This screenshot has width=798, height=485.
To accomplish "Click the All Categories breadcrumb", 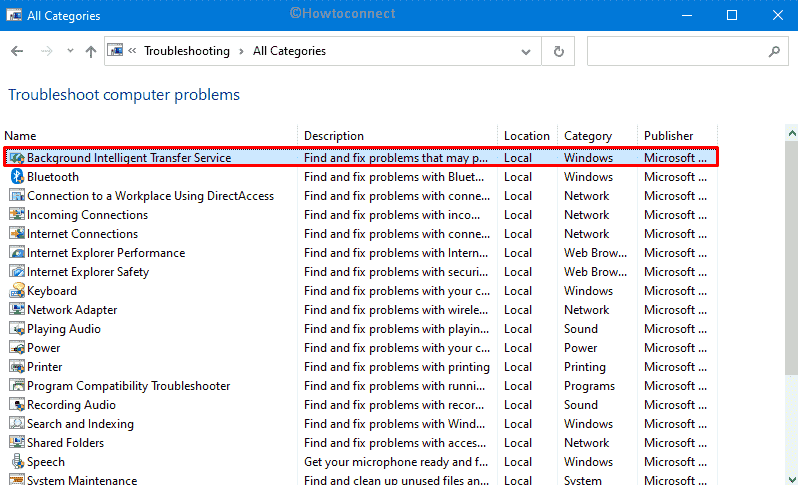I will tap(289, 51).
